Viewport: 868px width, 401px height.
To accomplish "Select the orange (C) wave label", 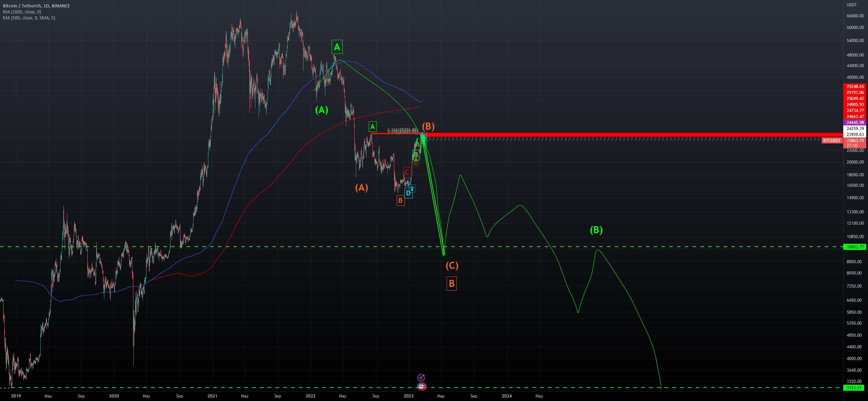I will coord(452,265).
